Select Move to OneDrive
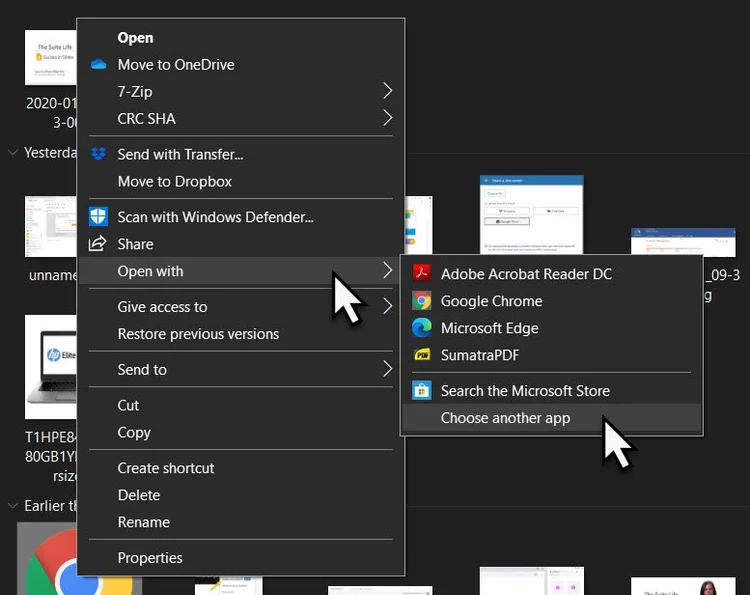750x595 pixels. coord(241,64)
